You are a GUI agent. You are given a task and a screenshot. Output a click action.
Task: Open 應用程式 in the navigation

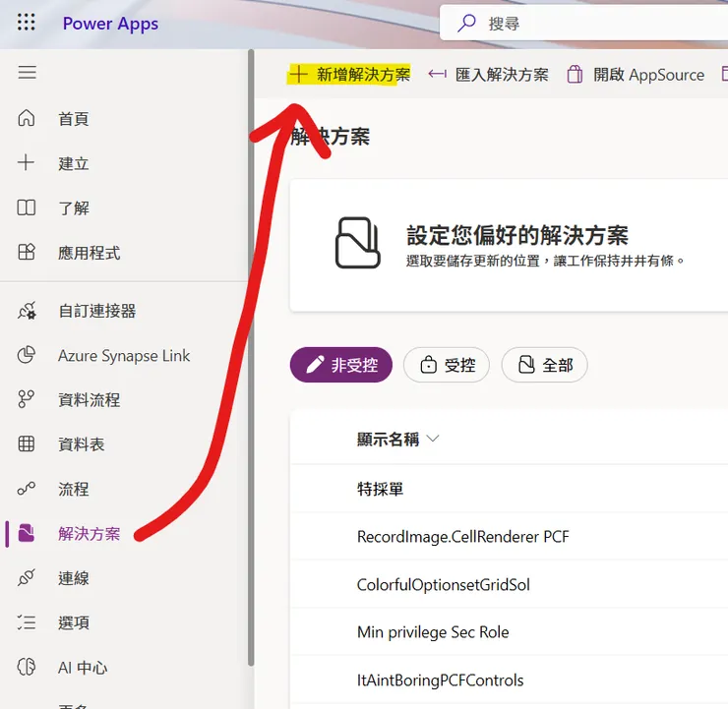[90, 253]
